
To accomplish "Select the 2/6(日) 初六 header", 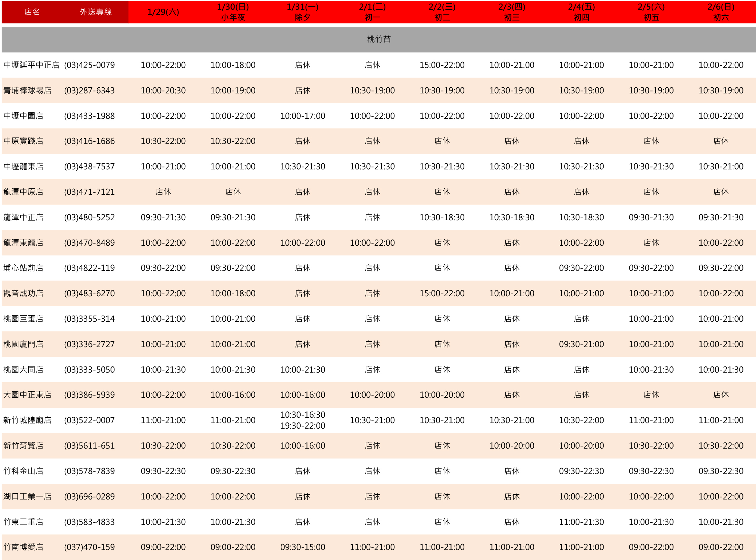I will 721,12.
